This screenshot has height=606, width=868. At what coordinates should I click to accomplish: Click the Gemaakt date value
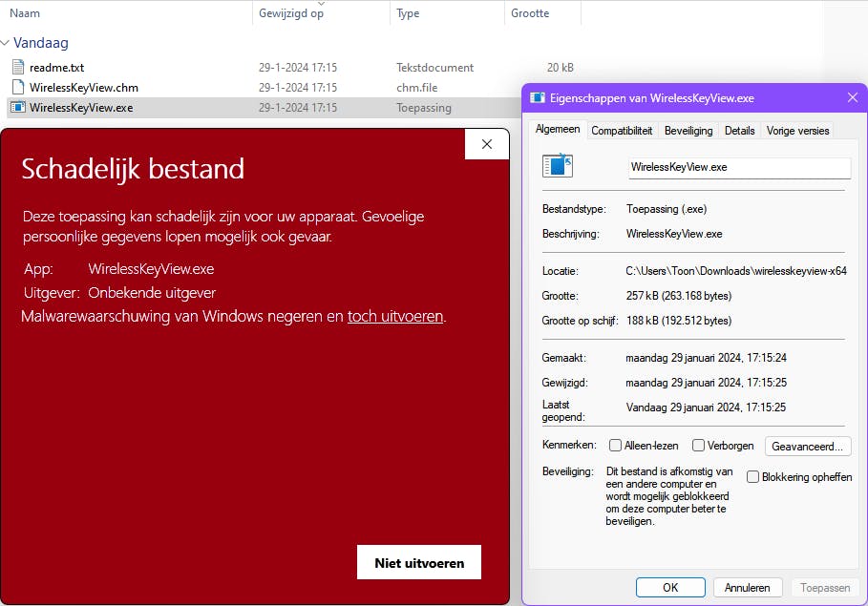706,358
